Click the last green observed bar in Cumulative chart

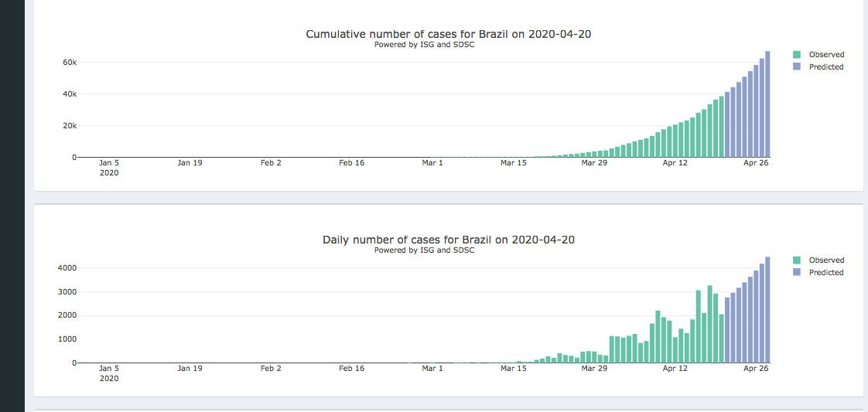[721, 128]
